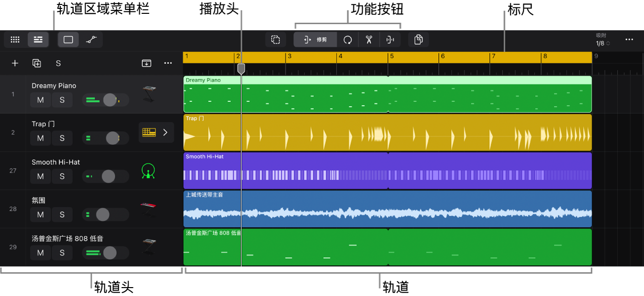Click the 氛围 track volume slider
The image size is (644, 296).
point(105,214)
